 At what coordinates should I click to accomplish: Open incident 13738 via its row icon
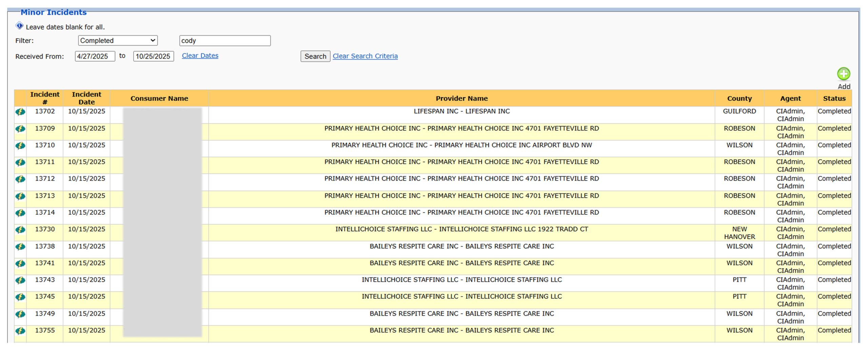tap(20, 247)
